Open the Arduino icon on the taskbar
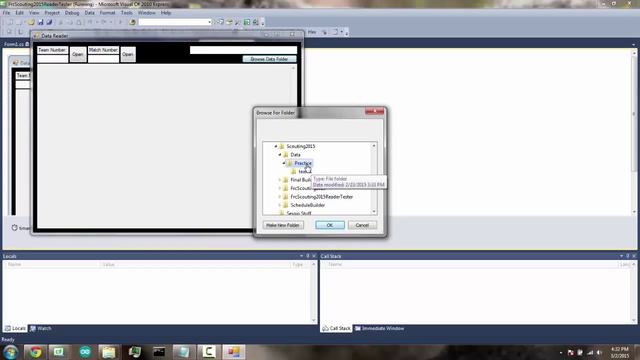Screen dimensions: 640x360 (x=85, y=352)
